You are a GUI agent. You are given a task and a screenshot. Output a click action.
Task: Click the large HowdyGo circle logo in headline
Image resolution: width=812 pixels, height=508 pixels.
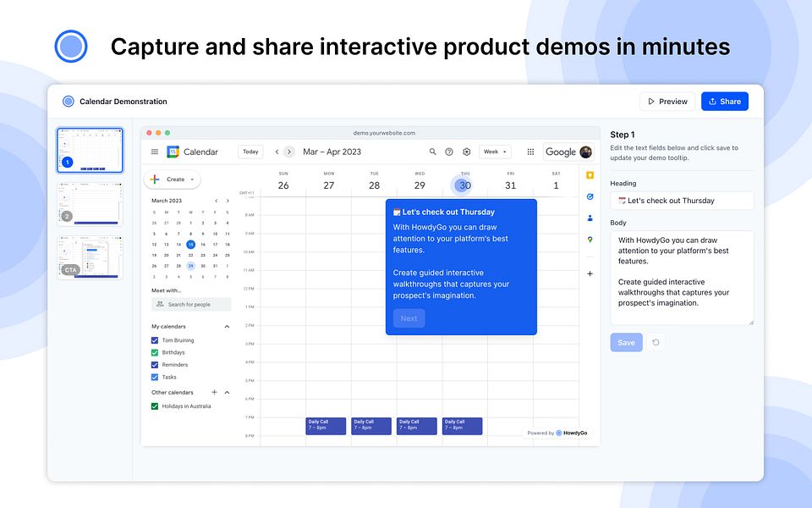pyautogui.click(x=71, y=46)
